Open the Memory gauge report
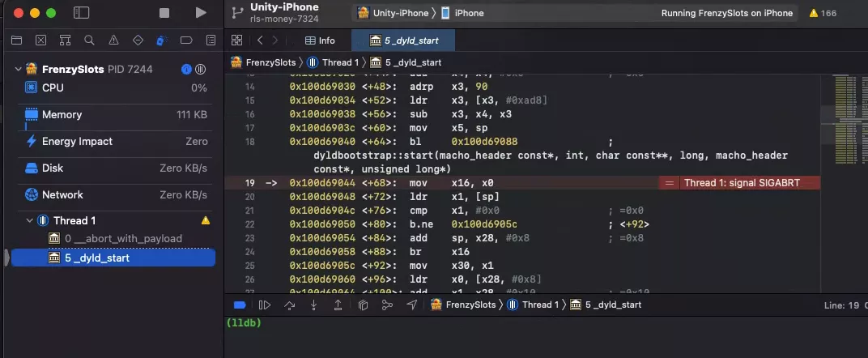 [115, 115]
